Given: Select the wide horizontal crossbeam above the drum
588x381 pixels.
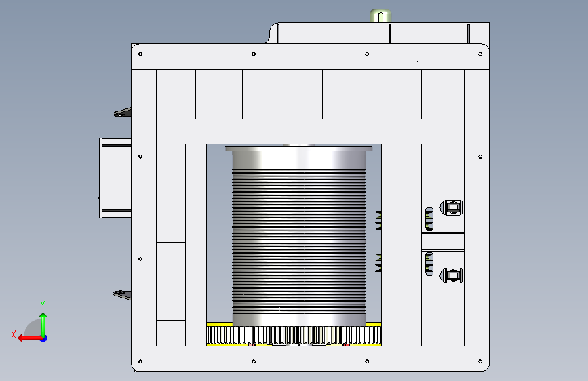Looking at the screenshot, I should click(310, 132).
